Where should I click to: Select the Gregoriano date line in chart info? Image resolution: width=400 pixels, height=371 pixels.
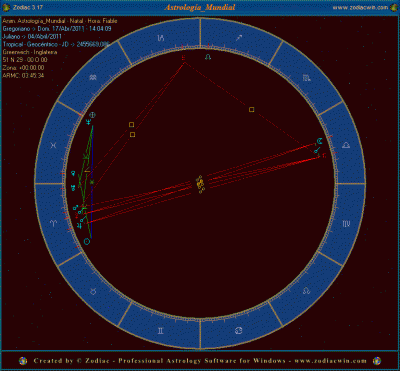57,29
